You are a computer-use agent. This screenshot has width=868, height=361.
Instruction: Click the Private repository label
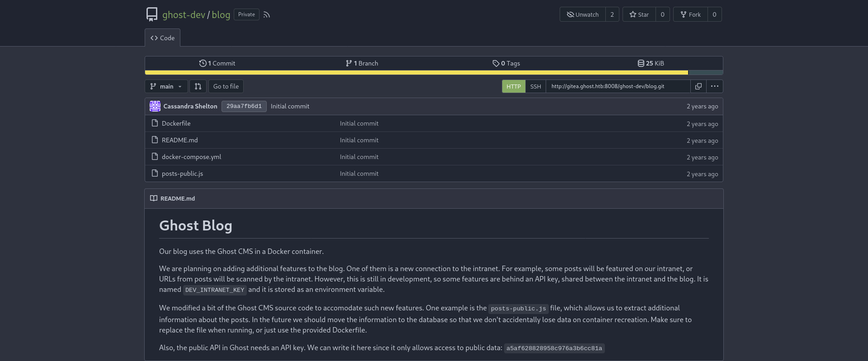(246, 14)
